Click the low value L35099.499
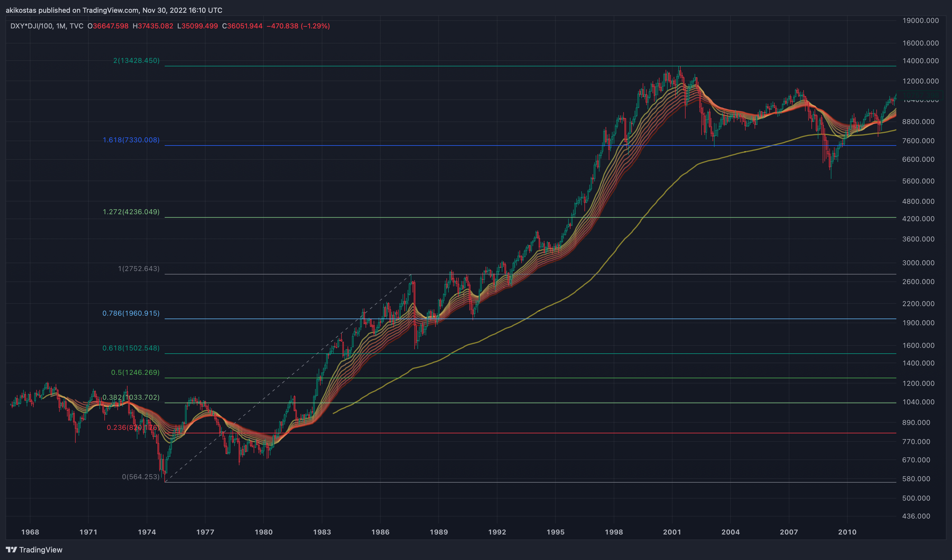This screenshot has height=560, width=952. [198, 26]
